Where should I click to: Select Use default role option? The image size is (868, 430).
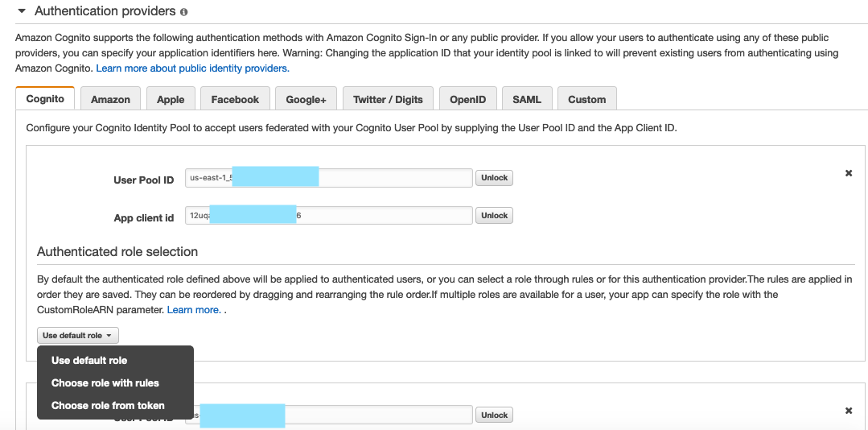[x=89, y=360]
